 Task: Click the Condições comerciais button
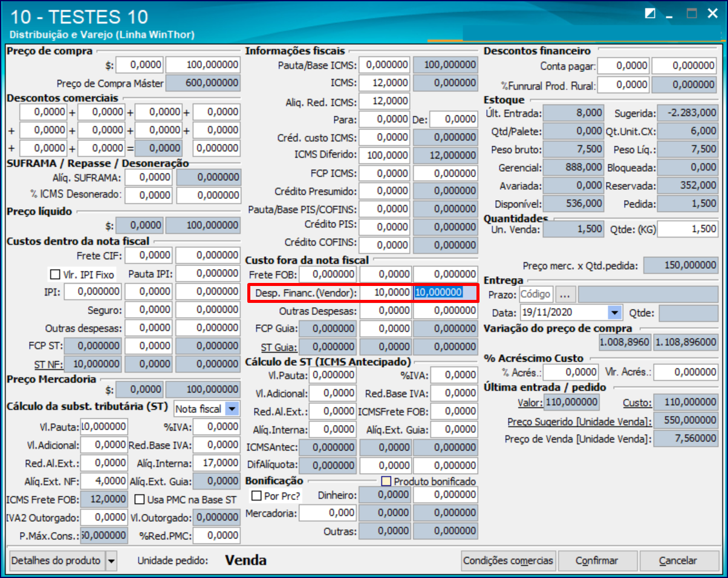point(508,561)
